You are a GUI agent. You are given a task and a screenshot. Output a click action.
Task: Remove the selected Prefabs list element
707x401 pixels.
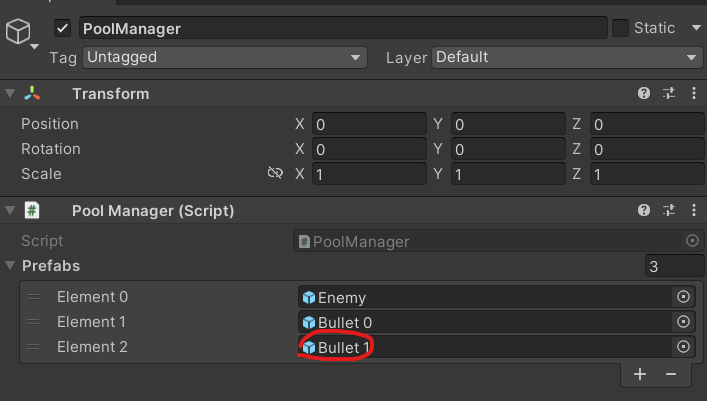[671, 374]
